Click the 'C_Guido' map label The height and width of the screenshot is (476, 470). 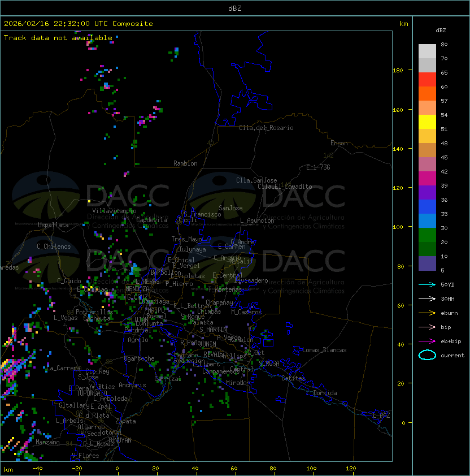tap(69, 281)
